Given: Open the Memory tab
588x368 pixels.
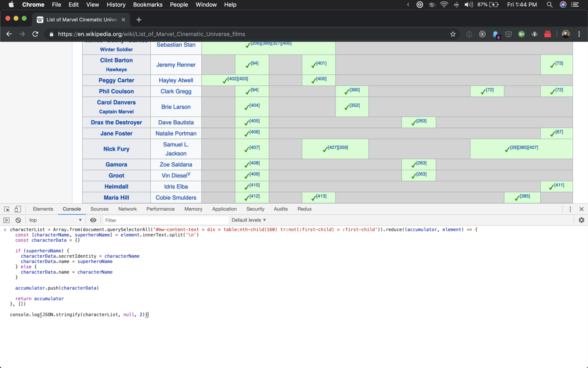Looking at the screenshot, I should [x=193, y=209].
